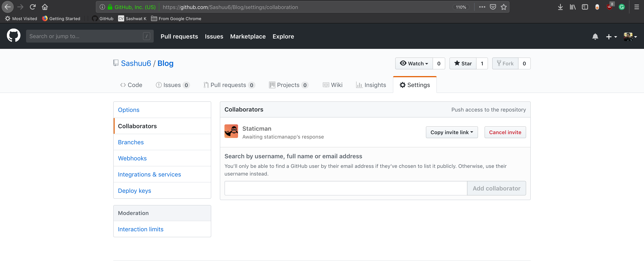Click the browser forward arrow
Image resolution: width=644 pixels, height=261 pixels.
pyautogui.click(x=20, y=7)
